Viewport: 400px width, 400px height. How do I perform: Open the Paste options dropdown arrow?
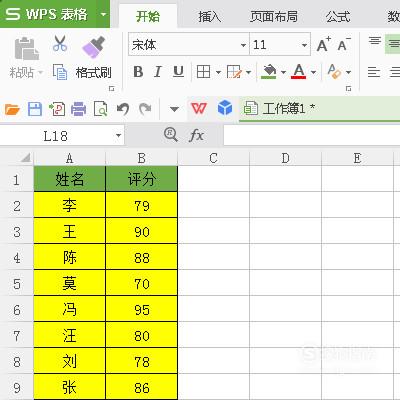41,72
